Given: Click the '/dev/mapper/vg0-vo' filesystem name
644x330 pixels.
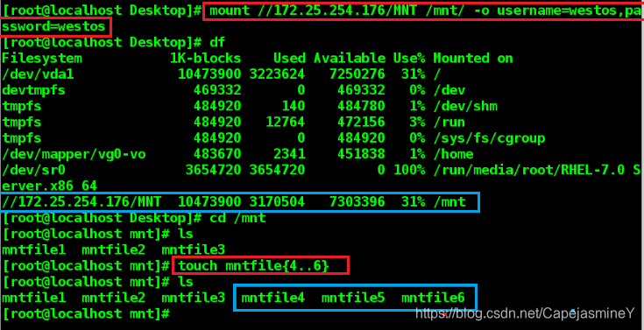Looking at the screenshot, I should [x=74, y=155].
